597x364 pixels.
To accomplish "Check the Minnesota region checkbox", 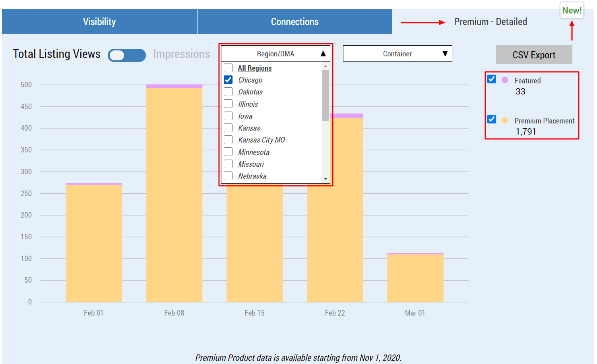I will [228, 152].
